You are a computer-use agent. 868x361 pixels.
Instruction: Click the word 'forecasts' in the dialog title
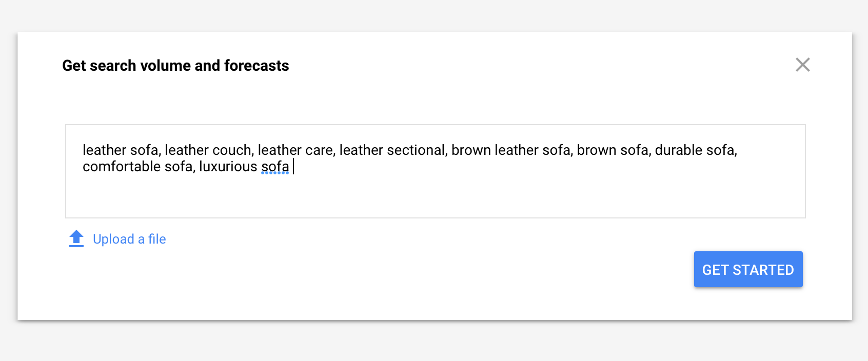tap(257, 66)
